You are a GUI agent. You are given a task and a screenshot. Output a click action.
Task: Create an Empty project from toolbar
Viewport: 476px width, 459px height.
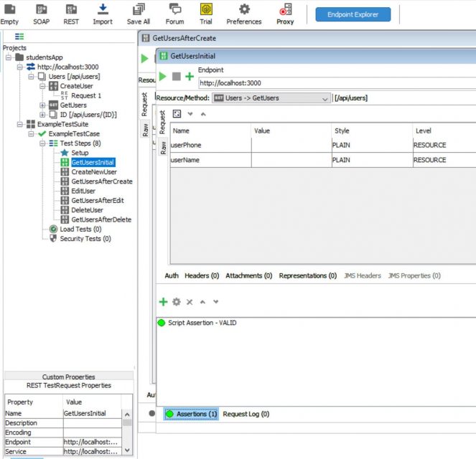pos(9,14)
